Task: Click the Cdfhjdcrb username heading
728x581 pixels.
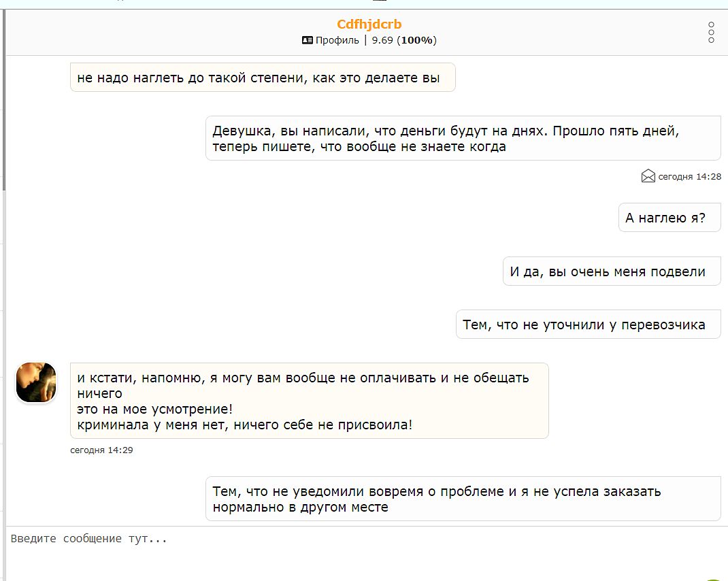Action: point(369,24)
